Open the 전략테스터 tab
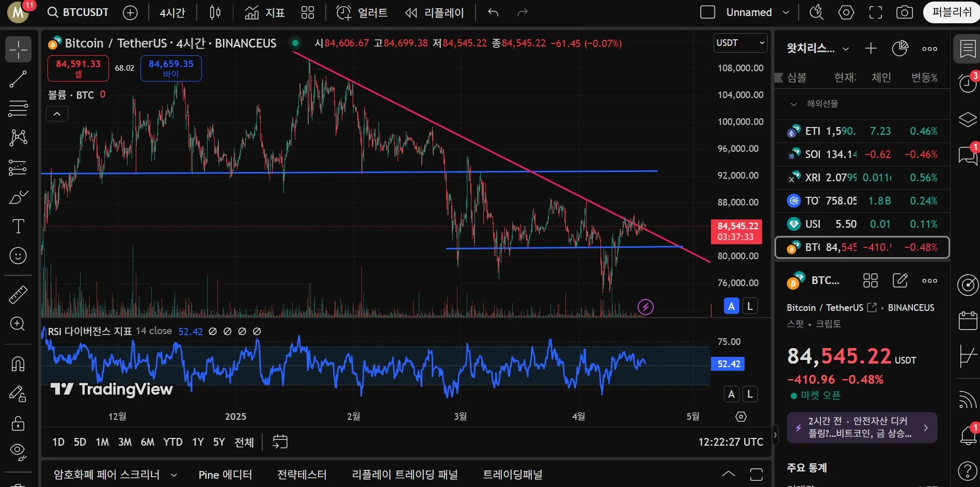The width and height of the screenshot is (980, 487). pyautogui.click(x=302, y=475)
